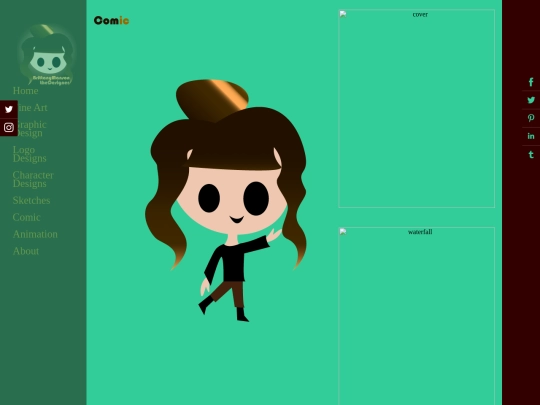
Task: Open Graphic Design section
Action: coord(30,128)
